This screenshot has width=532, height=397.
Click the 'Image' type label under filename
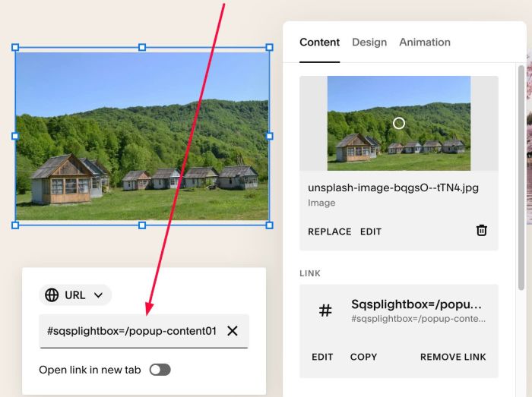(321, 203)
